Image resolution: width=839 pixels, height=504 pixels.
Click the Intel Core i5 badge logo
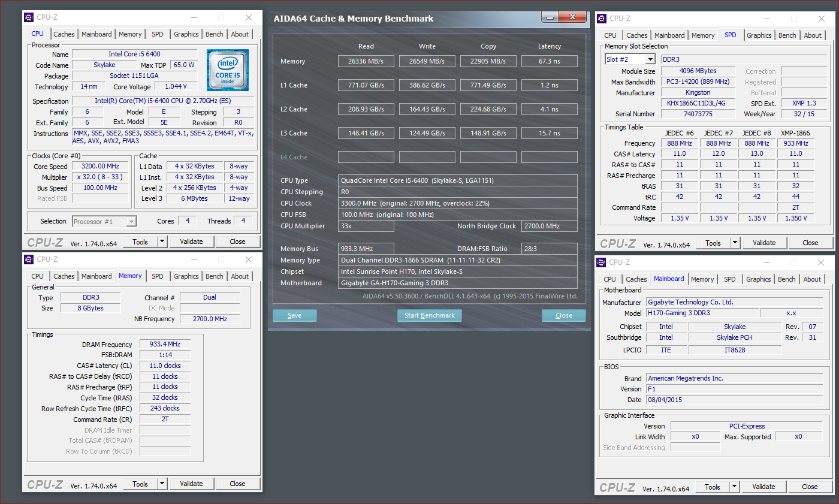(228, 70)
